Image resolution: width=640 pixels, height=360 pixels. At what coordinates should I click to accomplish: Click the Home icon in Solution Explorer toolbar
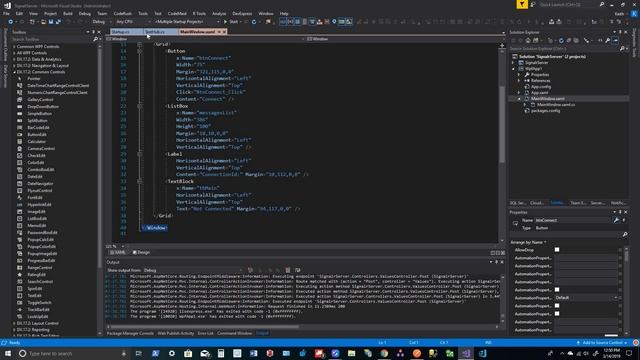528,40
